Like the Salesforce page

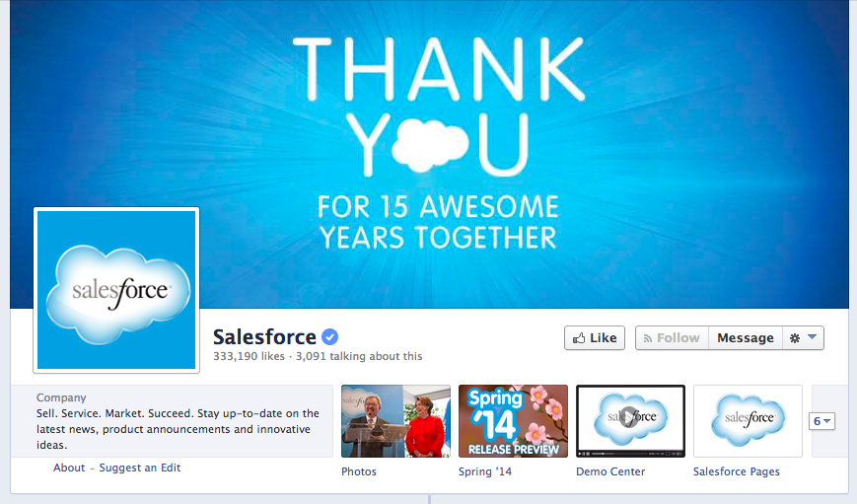pyautogui.click(x=595, y=338)
